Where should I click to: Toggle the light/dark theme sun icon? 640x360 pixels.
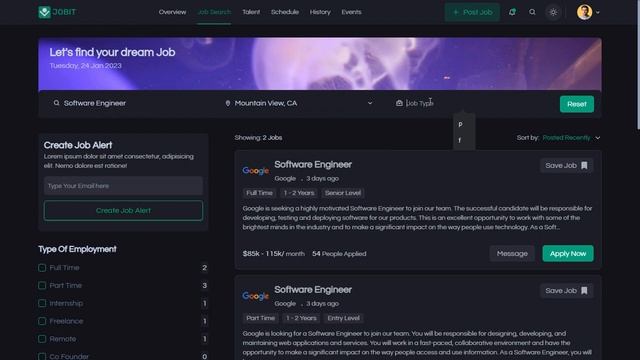coord(553,12)
